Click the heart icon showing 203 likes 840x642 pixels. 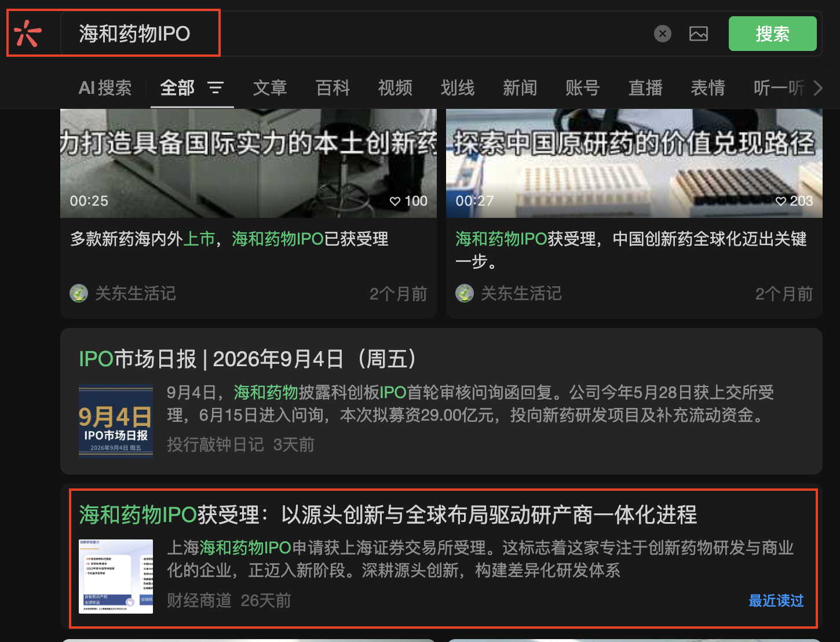click(781, 201)
